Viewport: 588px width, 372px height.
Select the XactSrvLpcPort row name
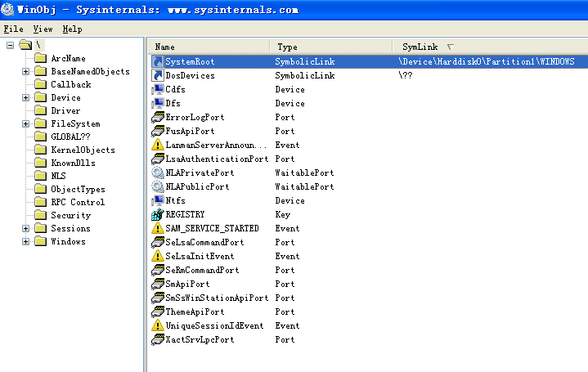pyautogui.click(x=200, y=339)
